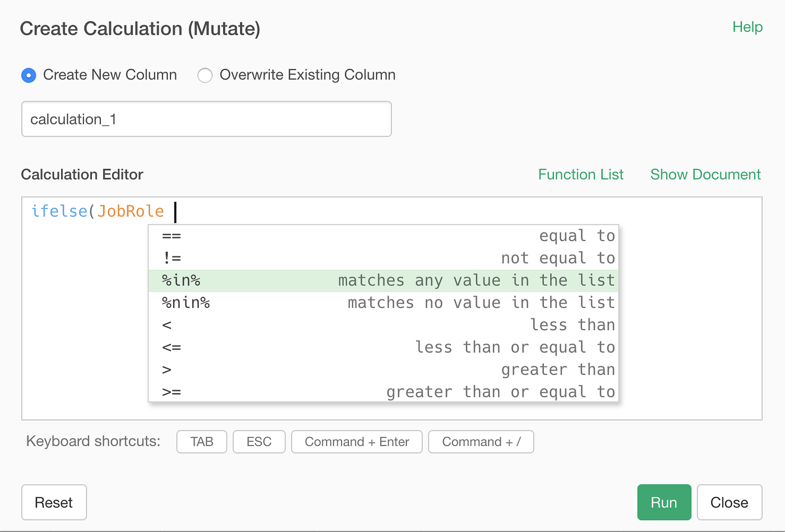
Task: Click the TAB keyboard shortcut chip
Action: click(x=201, y=442)
